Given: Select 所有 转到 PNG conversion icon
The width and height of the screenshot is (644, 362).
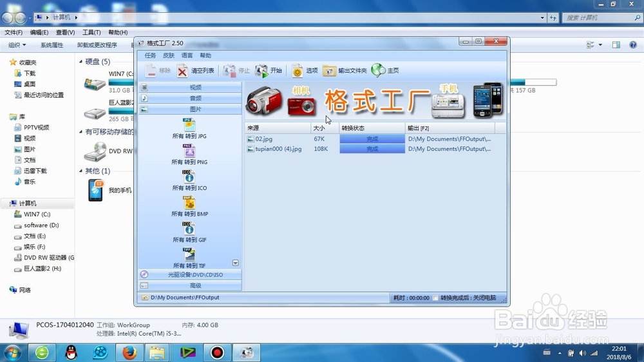Looking at the screenshot, I should click(x=189, y=150).
